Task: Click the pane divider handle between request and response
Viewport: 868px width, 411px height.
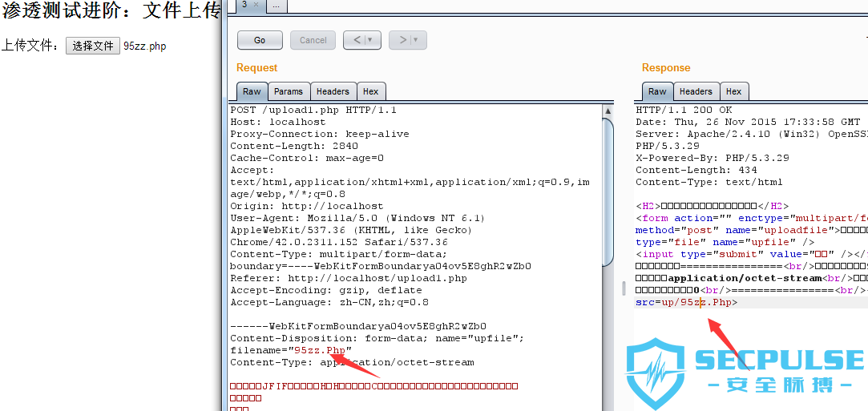Action: click(624, 288)
